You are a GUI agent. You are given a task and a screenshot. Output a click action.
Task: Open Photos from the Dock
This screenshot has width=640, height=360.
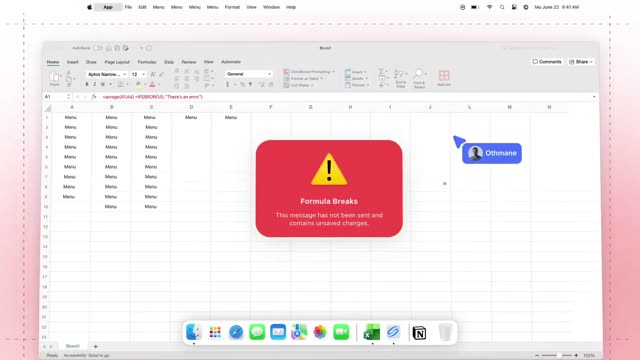[x=320, y=332]
